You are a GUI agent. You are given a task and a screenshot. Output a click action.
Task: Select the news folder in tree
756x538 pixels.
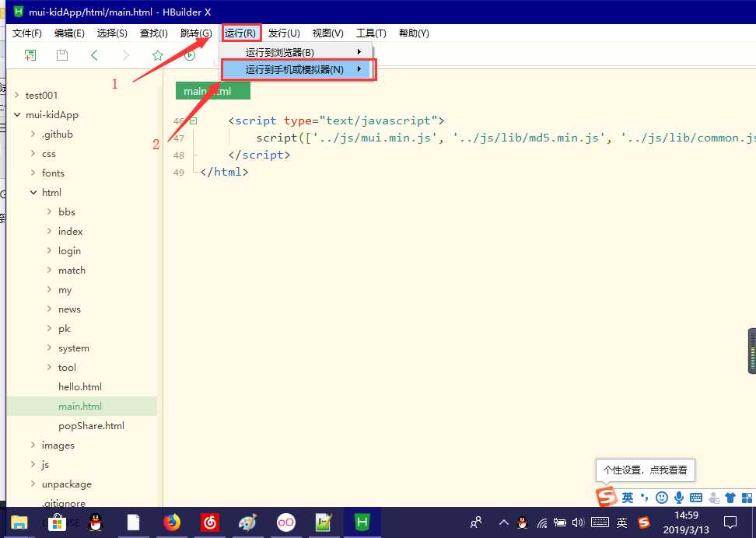click(x=69, y=309)
